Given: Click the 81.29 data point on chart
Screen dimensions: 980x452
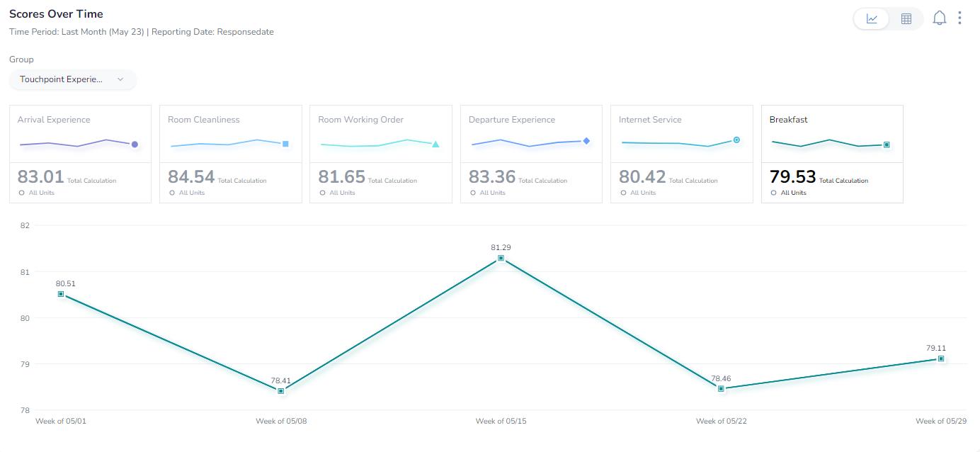Looking at the screenshot, I should pos(501,258).
